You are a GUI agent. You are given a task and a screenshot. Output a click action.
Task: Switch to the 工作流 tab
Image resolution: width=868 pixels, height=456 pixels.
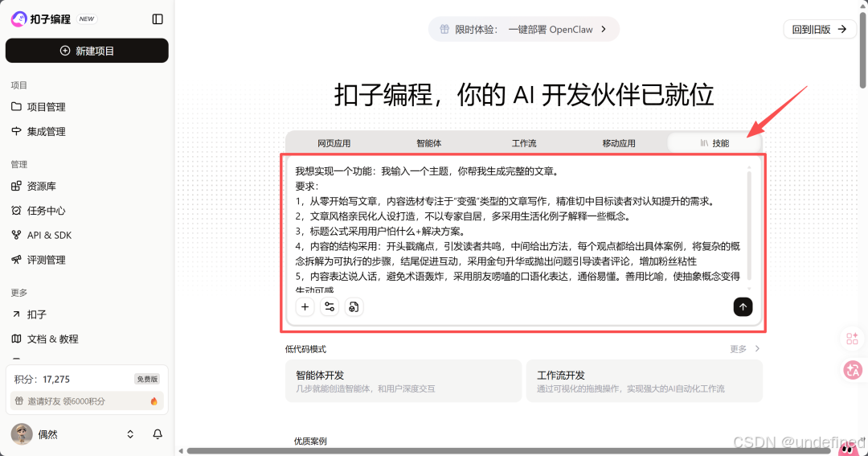tap(524, 143)
